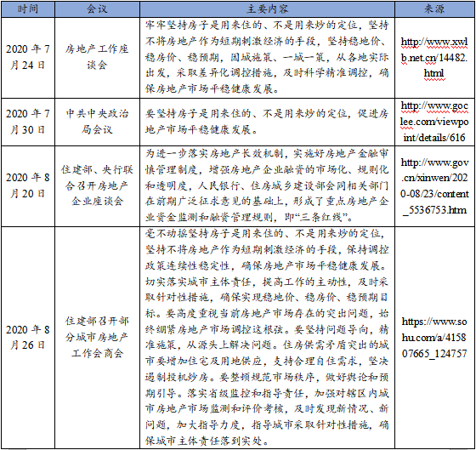Open the gocglee.com viewpoint link
The width and height of the screenshot is (476, 450).
(x=434, y=122)
